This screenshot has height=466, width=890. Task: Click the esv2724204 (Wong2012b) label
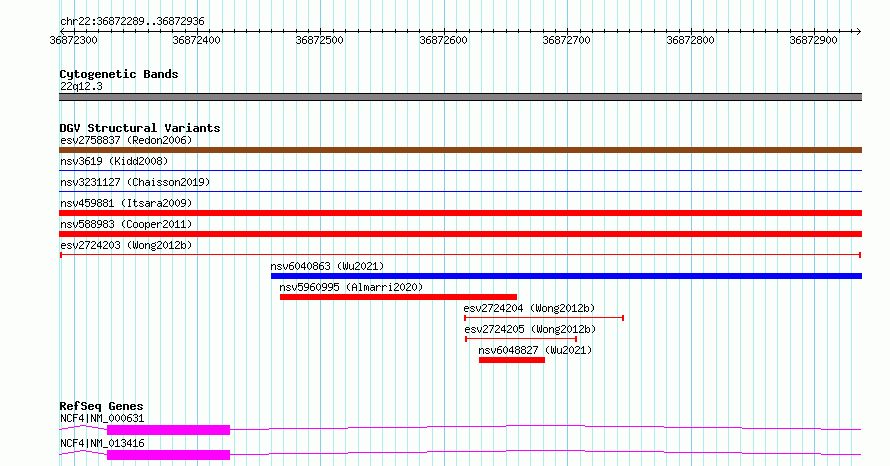tap(529, 308)
